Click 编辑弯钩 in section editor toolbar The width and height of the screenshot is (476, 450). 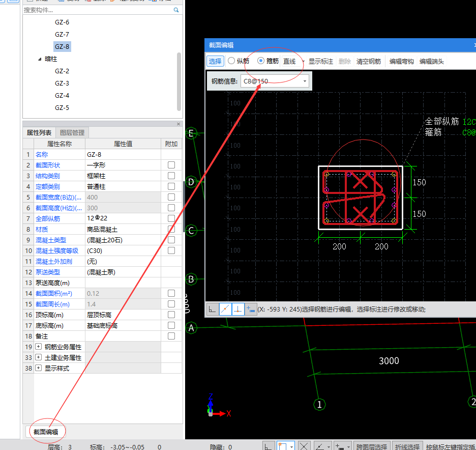[401, 62]
